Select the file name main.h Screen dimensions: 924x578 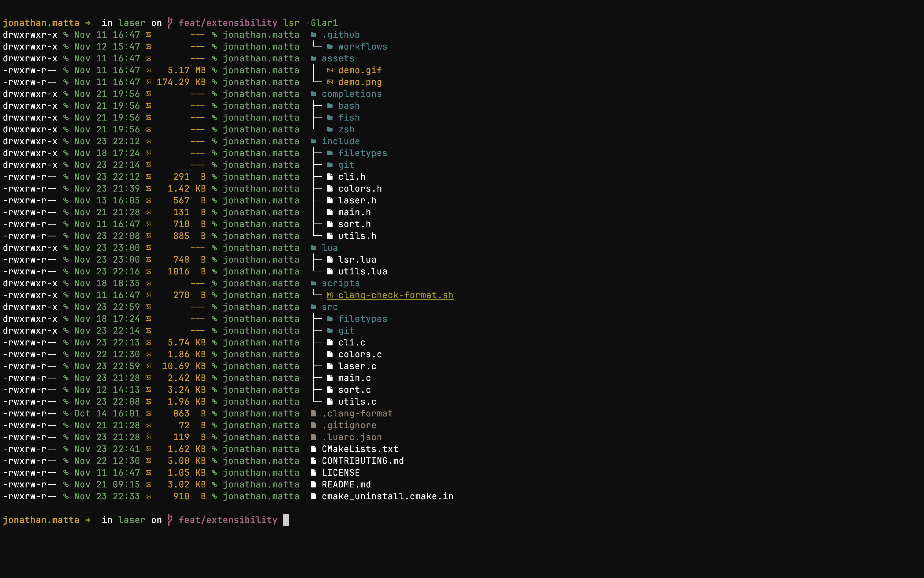tap(354, 212)
